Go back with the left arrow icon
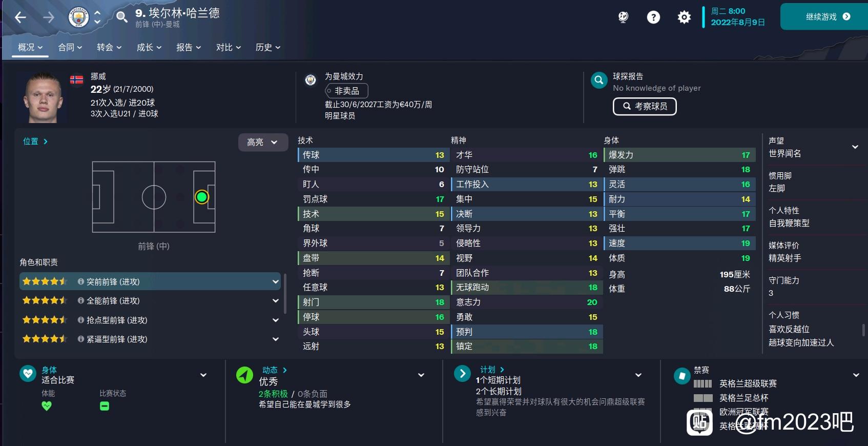Viewport: 868px width, 446px height. (x=20, y=17)
